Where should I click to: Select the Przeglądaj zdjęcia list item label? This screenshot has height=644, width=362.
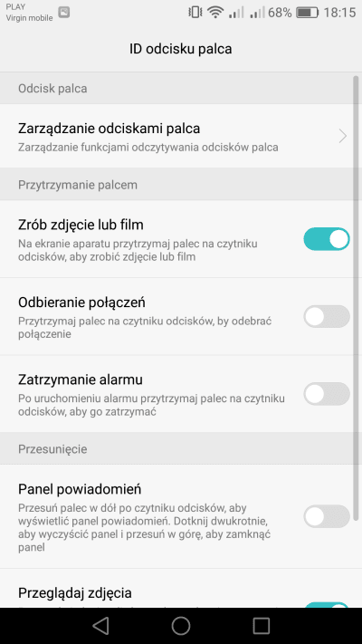point(75,593)
